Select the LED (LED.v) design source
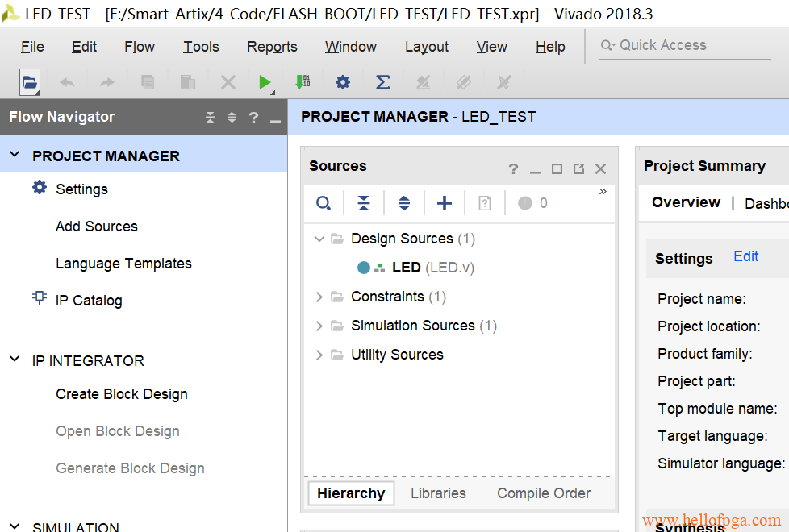The image size is (789, 532). point(406,268)
